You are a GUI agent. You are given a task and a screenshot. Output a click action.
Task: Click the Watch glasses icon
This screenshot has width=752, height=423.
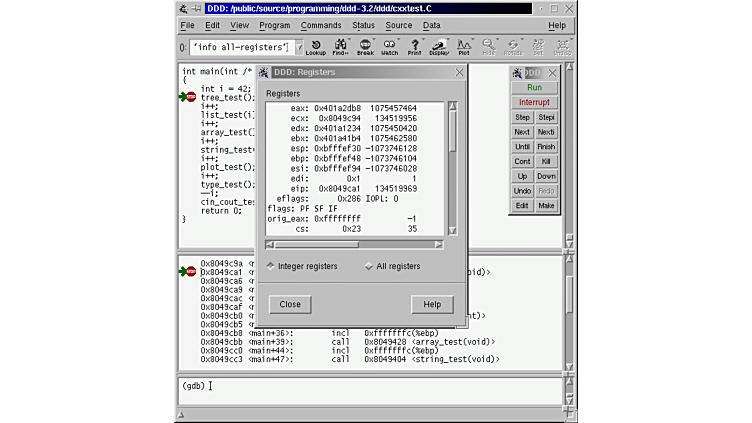(389, 46)
